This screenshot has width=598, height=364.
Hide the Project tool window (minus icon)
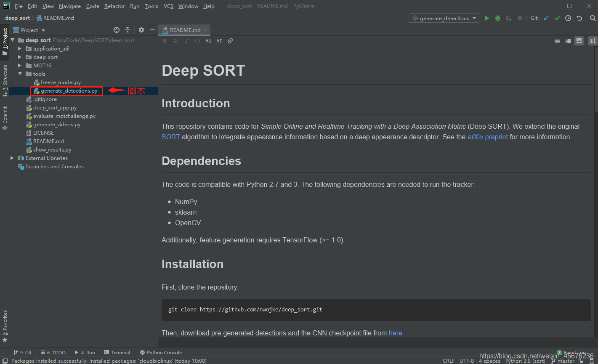(152, 30)
